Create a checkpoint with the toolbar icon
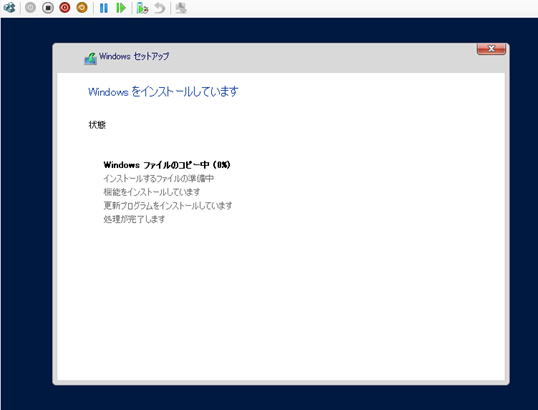Image resolution: width=538 pixels, height=410 pixels. coord(142,8)
